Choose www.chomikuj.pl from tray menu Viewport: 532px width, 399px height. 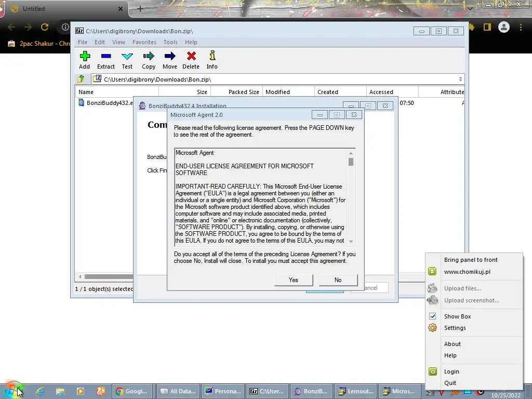pos(467,272)
